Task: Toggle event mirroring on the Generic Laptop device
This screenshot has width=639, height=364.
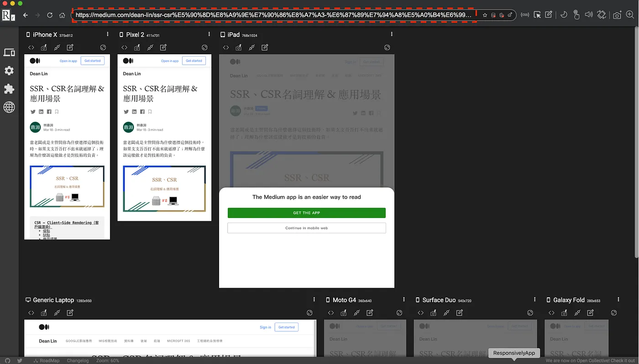Action: [x=57, y=313]
